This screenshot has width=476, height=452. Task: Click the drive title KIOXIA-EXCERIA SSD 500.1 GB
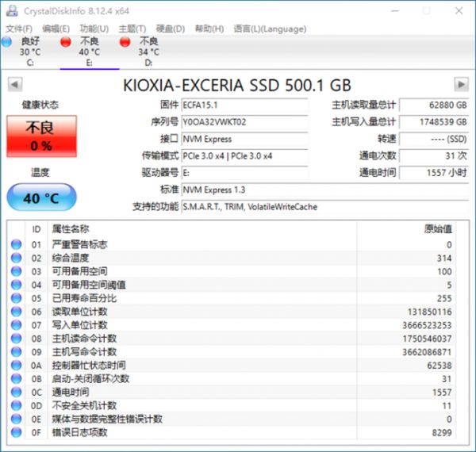(x=237, y=85)
